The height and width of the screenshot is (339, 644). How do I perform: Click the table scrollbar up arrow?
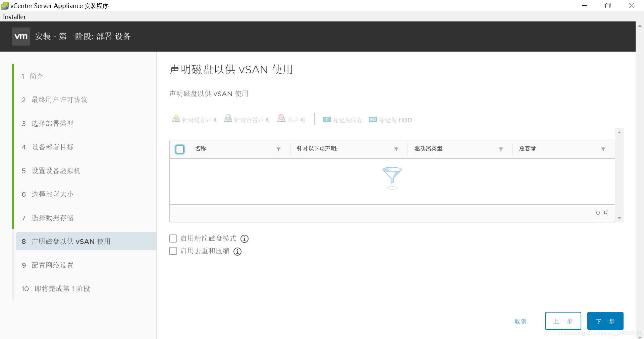click(x=619, y=133)
